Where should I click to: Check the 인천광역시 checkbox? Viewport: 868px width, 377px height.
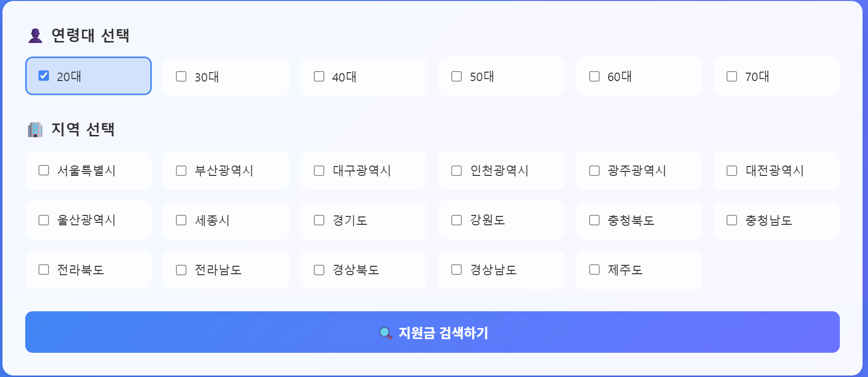pyautogui.click(x=456, y=170)
